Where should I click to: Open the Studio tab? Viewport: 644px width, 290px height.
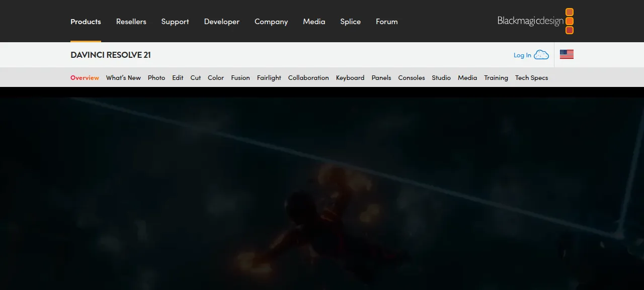pyautogui.click(x=441, y=77)
